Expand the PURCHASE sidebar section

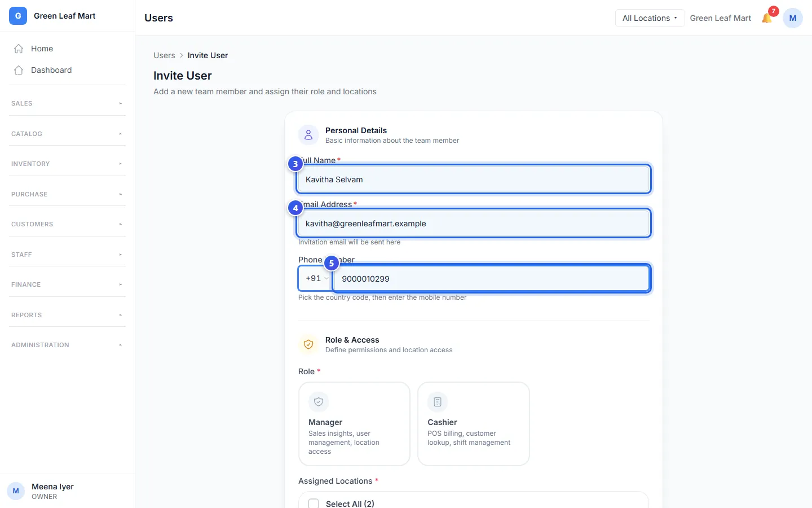(67, 194)
